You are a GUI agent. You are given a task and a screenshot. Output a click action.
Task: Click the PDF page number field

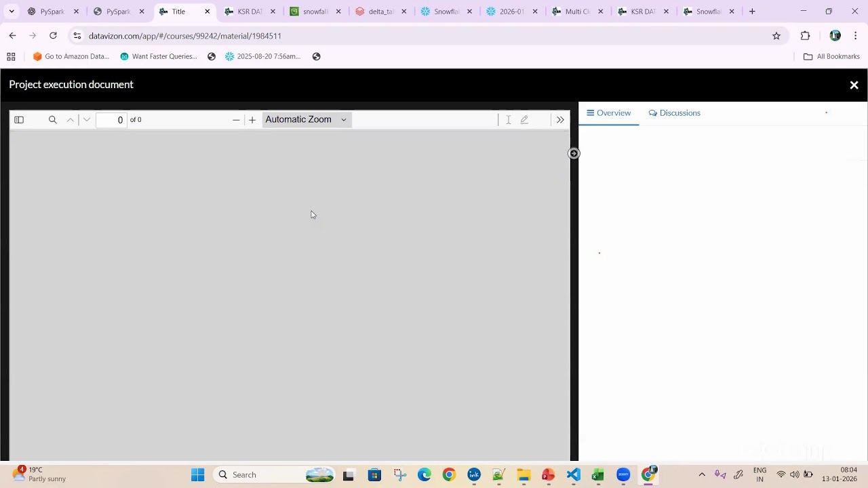click(x=112, y=120)
